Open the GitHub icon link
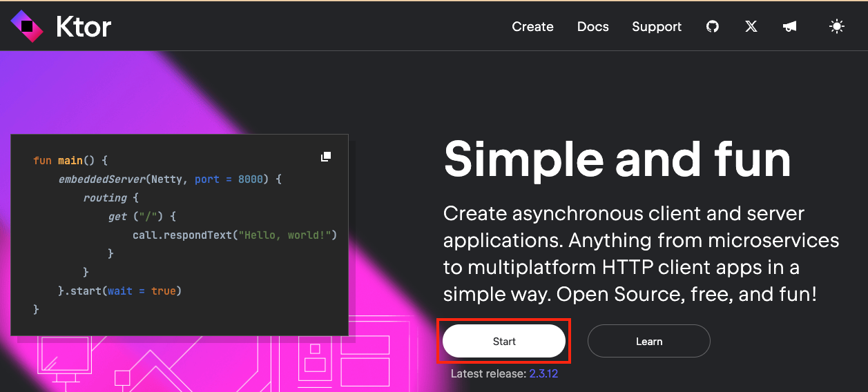Image resolution: width=868 pixels, height=392 pixels. (713, 26)
